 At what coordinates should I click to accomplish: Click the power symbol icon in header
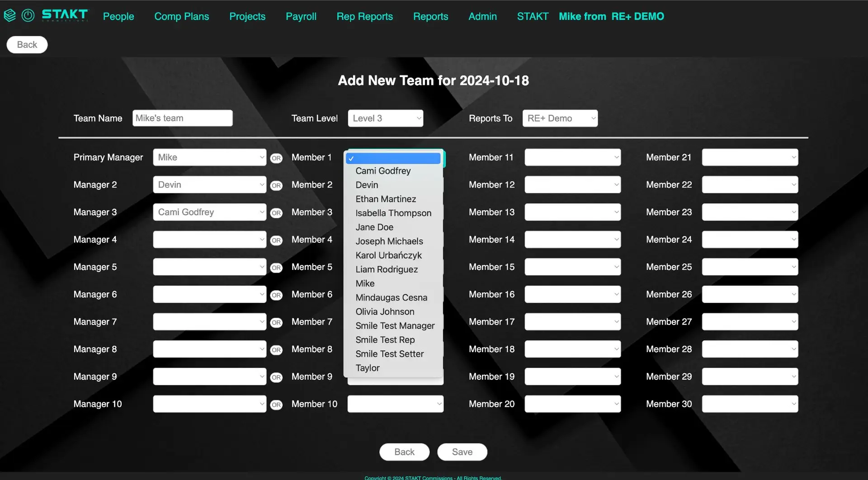28,15
